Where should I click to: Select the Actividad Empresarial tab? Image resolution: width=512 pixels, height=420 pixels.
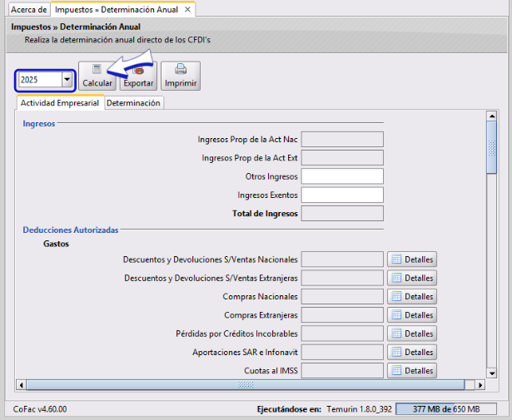pos(60,103)
